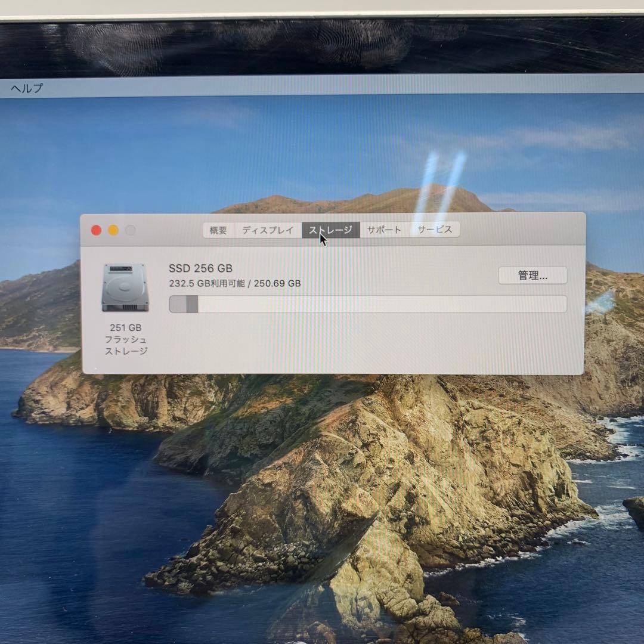The image size is (644, 644).
Task: Open the サポート (Support) tab
Action: [383, 228]
